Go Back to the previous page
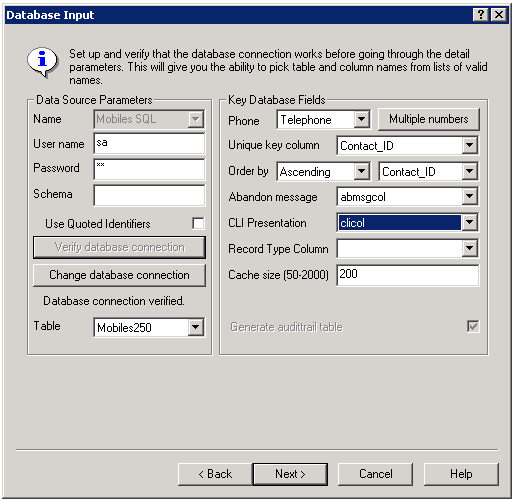The image size is (514, 501). pos(215,474)
